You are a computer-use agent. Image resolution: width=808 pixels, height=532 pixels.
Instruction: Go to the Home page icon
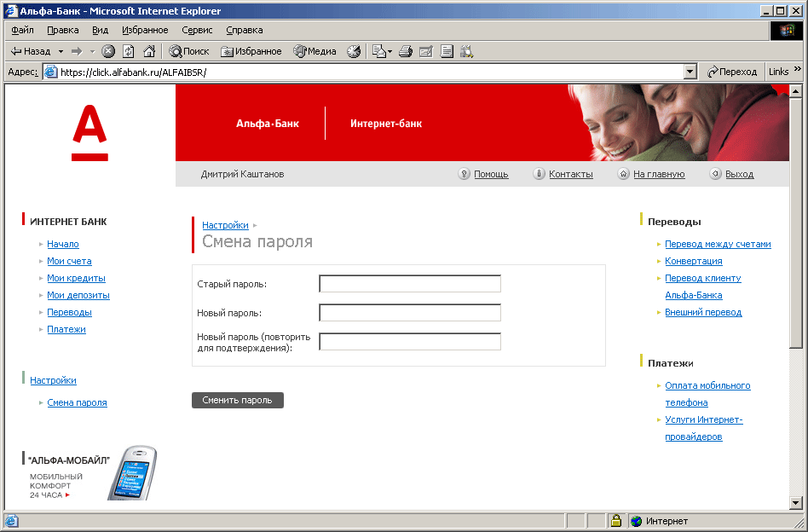pos(149,51)
